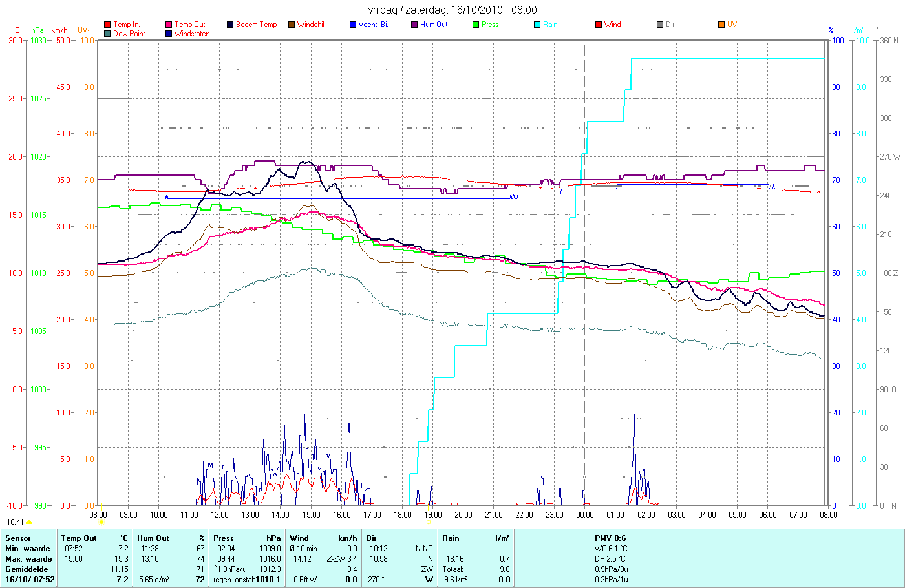Click the yellow sun icon beside 10:41
The image size is (905, 588).
29,522
